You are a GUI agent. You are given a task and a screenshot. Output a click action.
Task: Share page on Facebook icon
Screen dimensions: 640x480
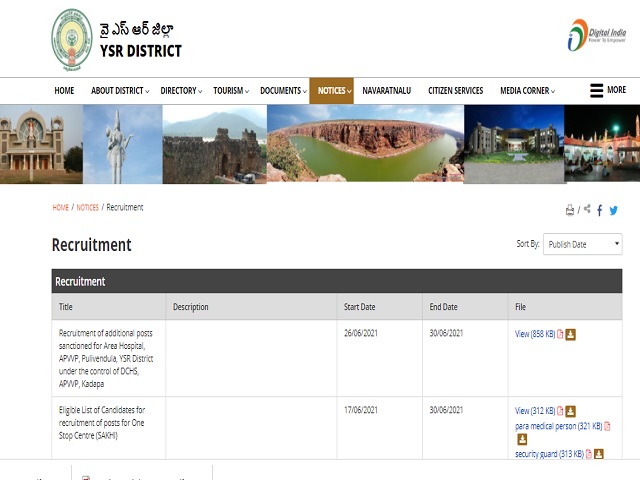point(600,210)
